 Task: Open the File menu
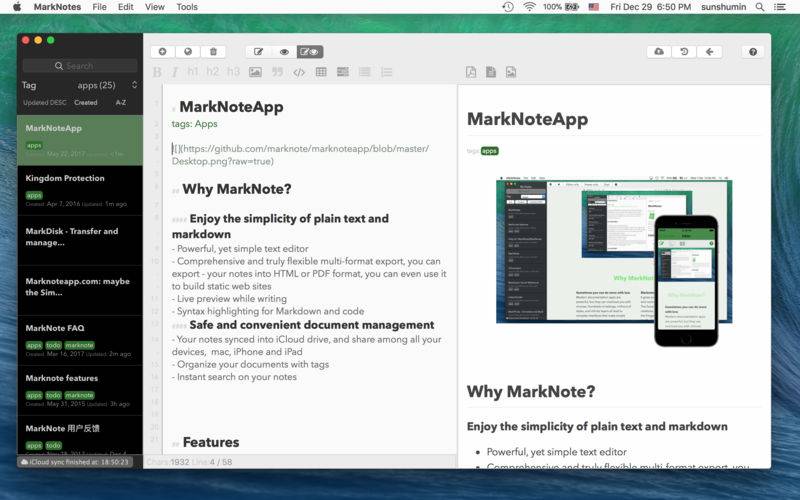click(99, 7)
